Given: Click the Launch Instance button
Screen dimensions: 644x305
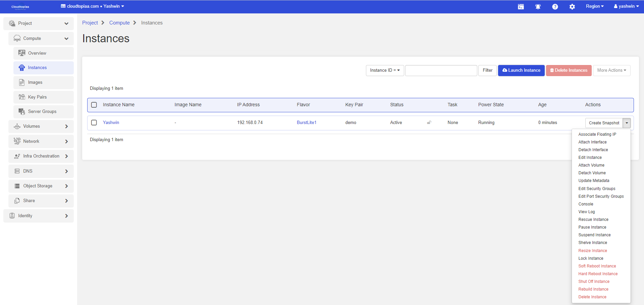Looking at the screenshot, I should tap(521, 70).
